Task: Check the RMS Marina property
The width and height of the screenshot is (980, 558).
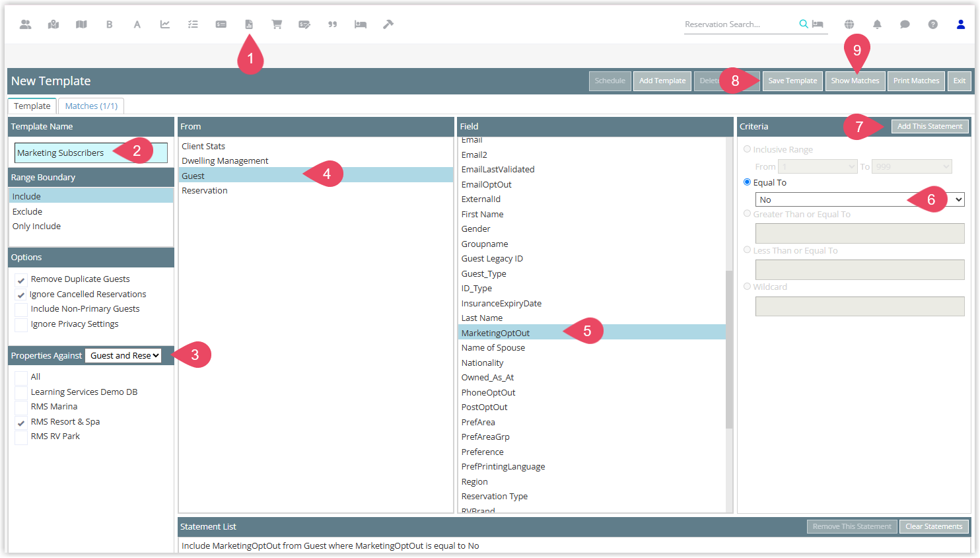Action: (21, 407)
